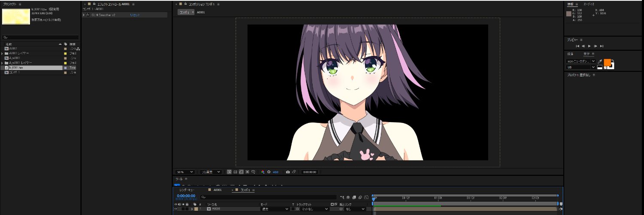644x215 pixels.
Task: Click the orange fill color swatch
Action: tap(607, 62)
